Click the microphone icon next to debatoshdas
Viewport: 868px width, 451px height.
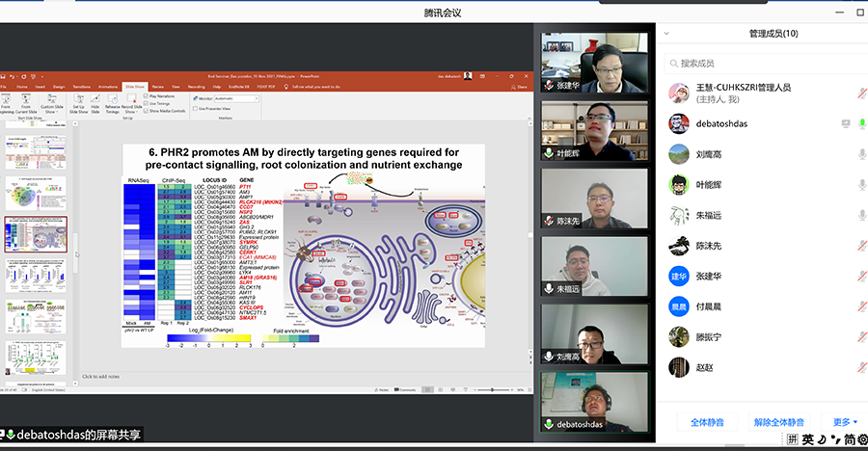click(x=861, y=123)
